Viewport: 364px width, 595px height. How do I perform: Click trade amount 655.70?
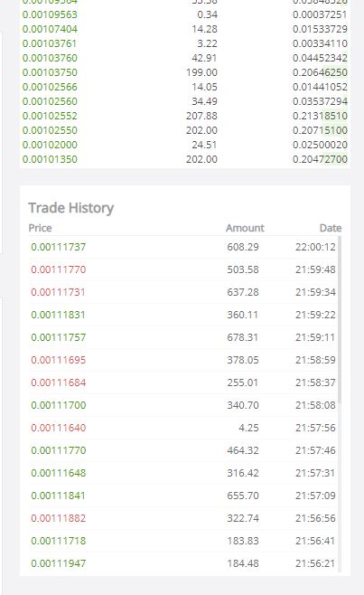tap(243, 496)
